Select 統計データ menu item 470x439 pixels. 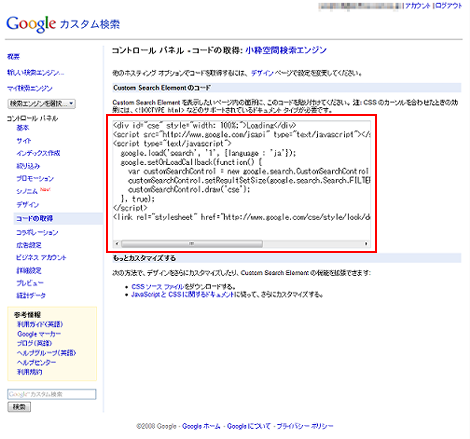(31, 295)
